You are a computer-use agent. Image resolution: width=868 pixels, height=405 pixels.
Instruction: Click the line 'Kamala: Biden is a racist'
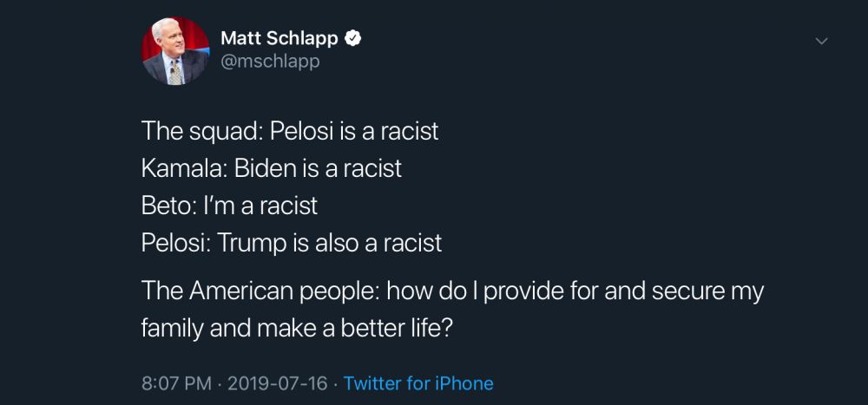272,167
